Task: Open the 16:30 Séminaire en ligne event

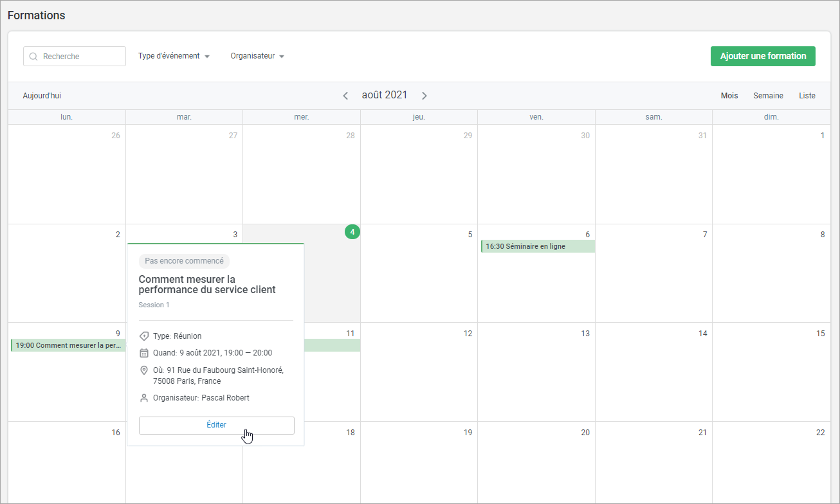Action: [x=538, y=246]
